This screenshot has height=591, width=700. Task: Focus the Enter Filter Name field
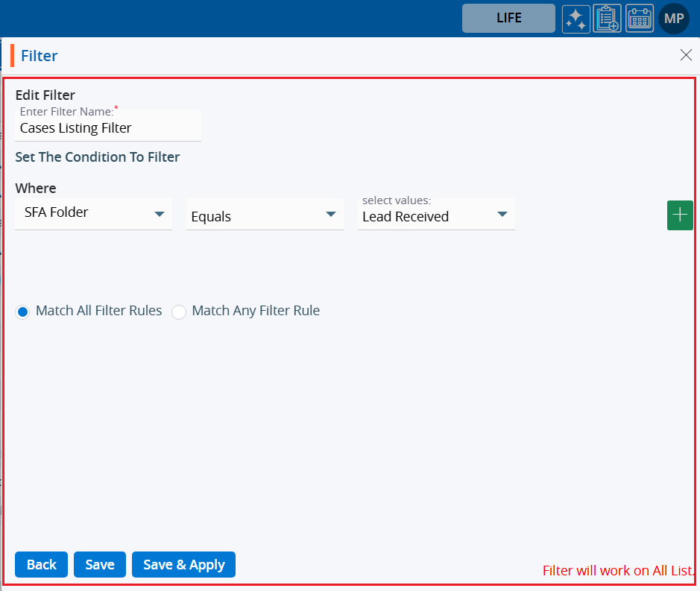(108, 128)
